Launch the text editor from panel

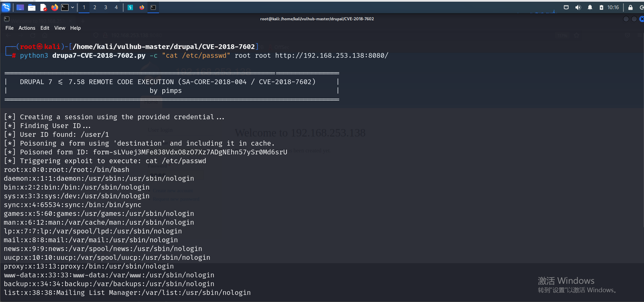(43, 7)
